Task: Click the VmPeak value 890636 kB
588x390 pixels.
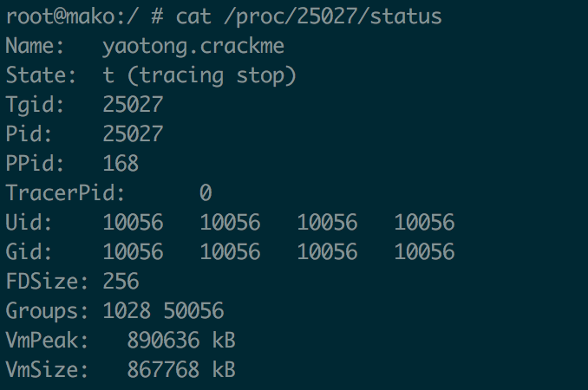Action: click(x=180, y=341)
